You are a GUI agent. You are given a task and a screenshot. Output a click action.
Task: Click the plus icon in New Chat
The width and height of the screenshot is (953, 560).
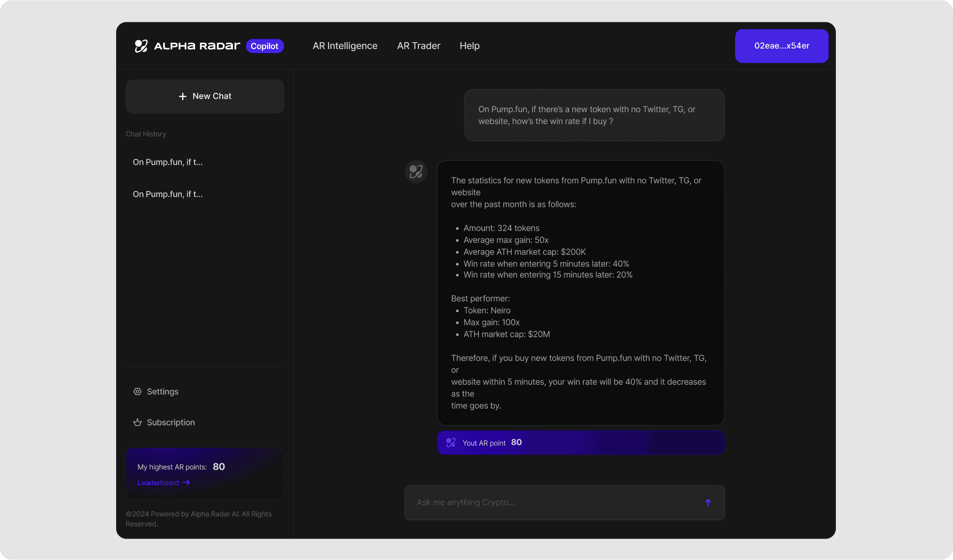pos(183,96)
